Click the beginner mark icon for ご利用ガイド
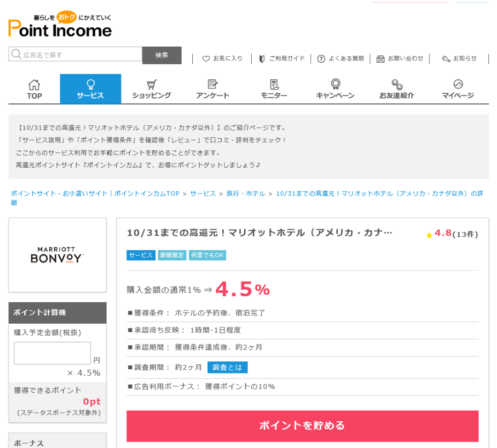Image resolution: width=497 pixels, height=448 pixels. pos(262,58)
